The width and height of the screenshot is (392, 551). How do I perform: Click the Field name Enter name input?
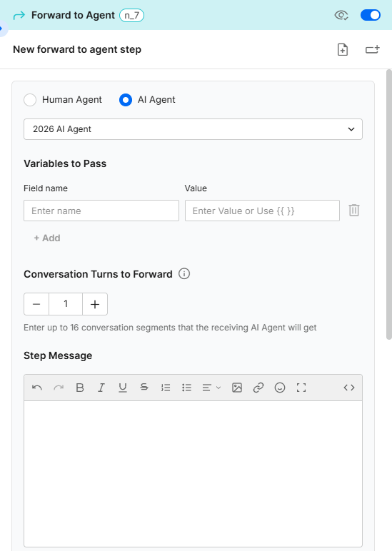coord(101,211)
